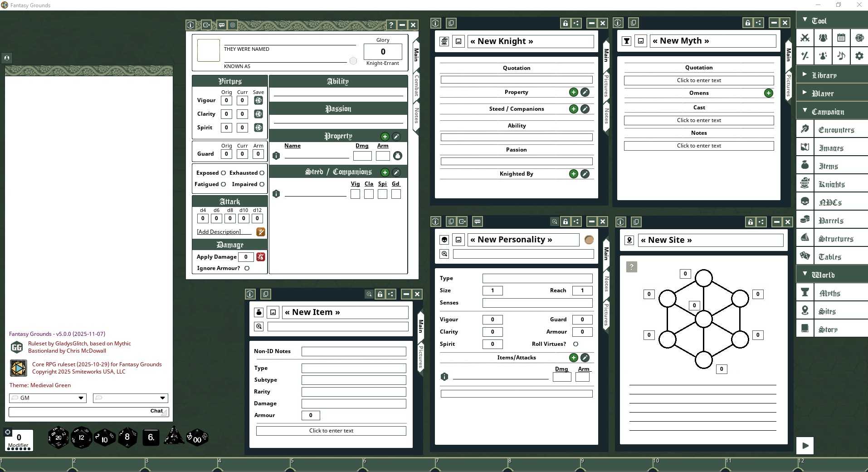
Task: Open the Encounters campaign list
Action: [x=832, y=129]
